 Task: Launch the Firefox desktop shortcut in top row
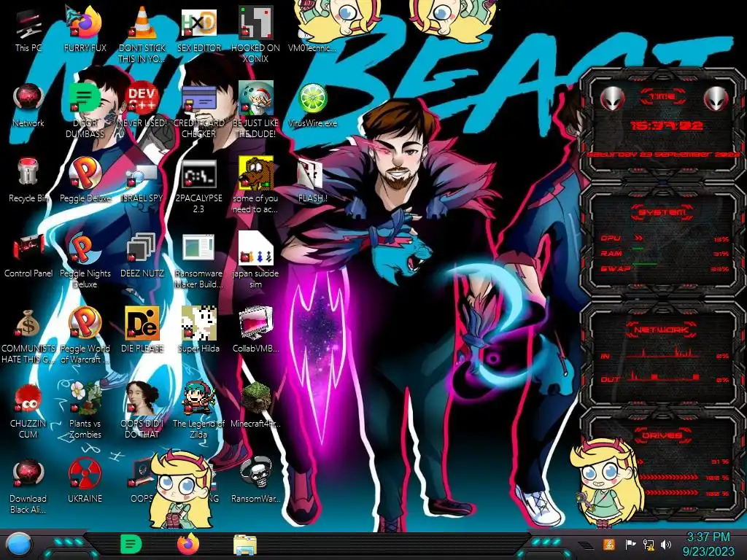pos(85,31)
